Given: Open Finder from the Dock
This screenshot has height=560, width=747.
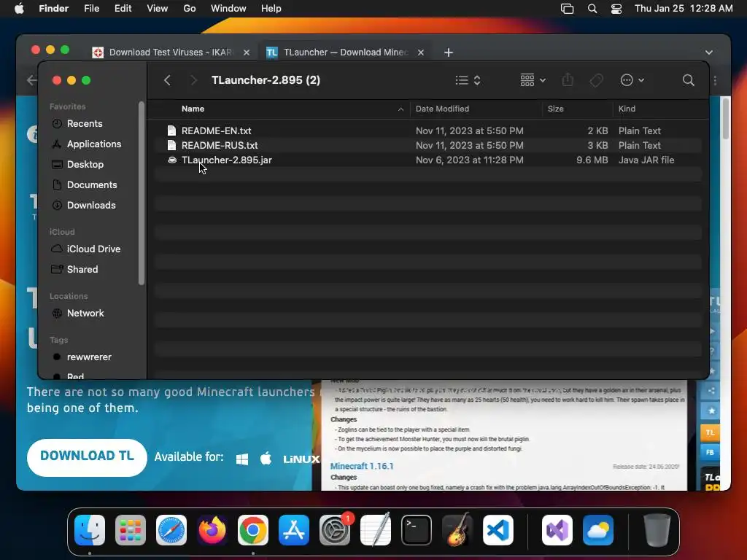Looking at the screenshot, I should coord(90,530).
